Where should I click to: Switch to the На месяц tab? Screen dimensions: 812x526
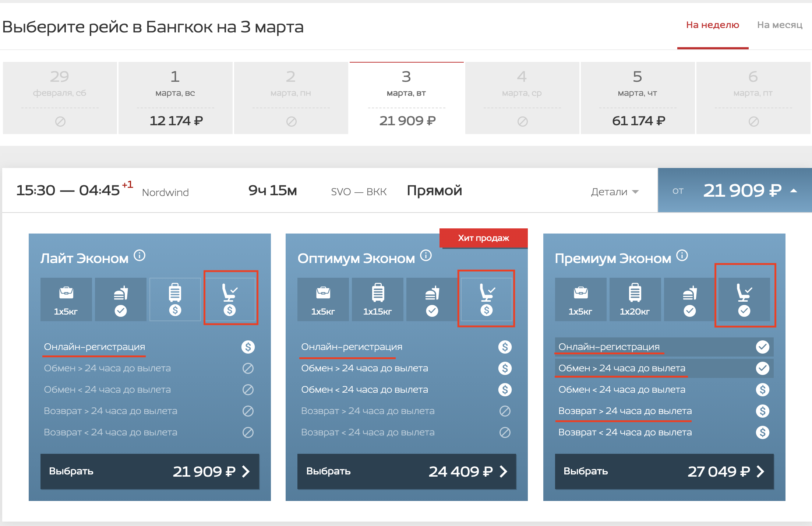point(780,25)
